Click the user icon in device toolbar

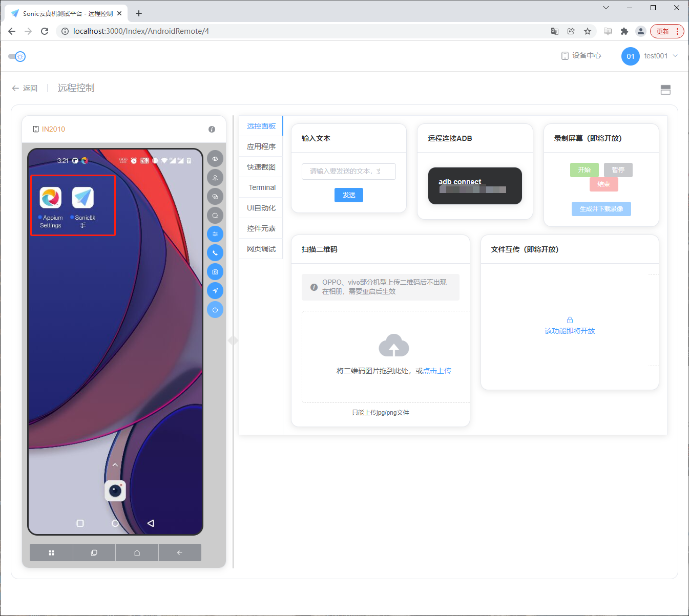(x=215, y=178)
